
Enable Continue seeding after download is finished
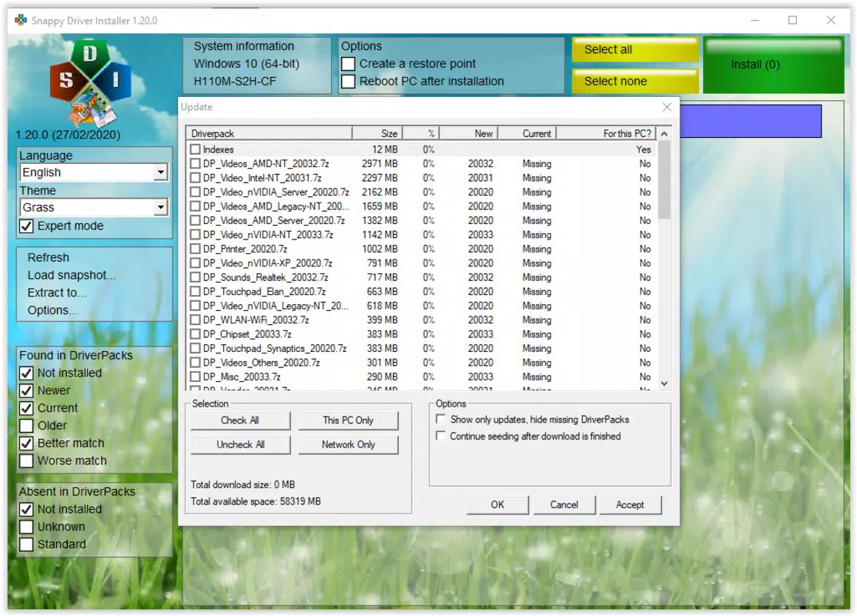click(440, 436)
